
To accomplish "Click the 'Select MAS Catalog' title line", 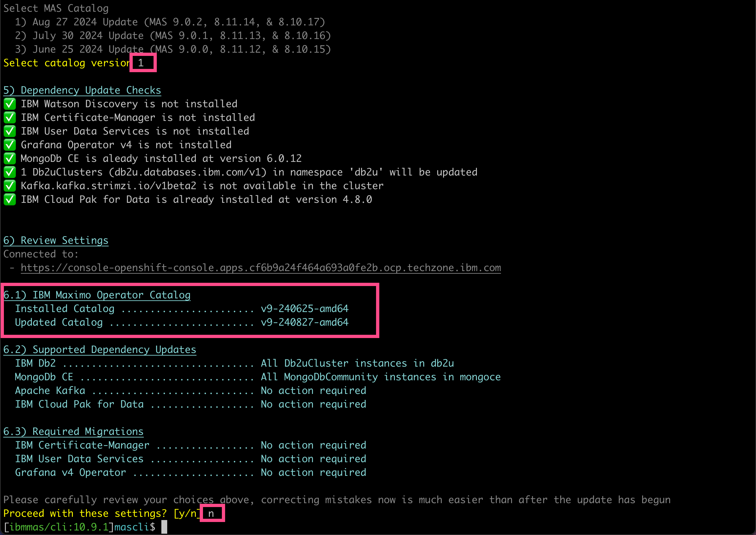I will click(56, 8).
